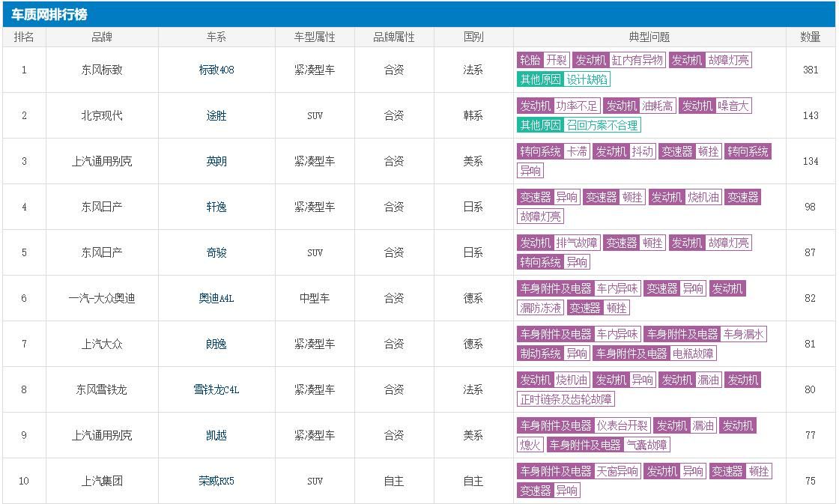Open the 标致408 car series link
This screenshot has width=839, height=504.
pos(216,70)
